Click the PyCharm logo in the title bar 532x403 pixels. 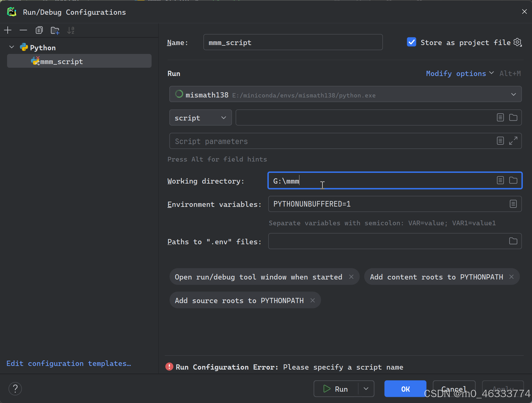(x=12, y=12)
